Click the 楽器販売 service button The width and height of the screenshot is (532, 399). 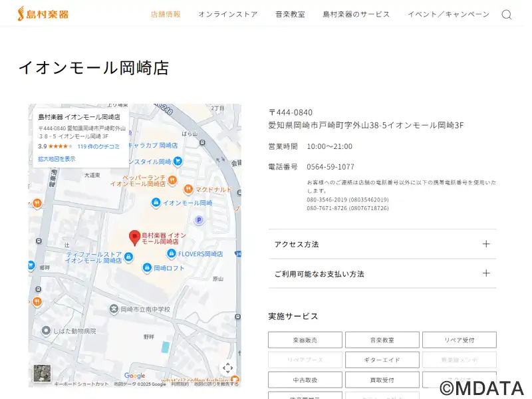point(305,340)
